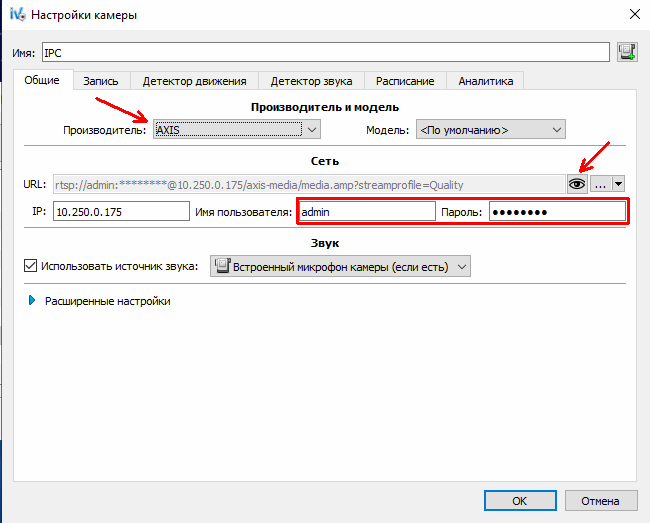This screenshot has height=523, width=650.
Task: Click the Звук section heading
Action: point(325,243)
